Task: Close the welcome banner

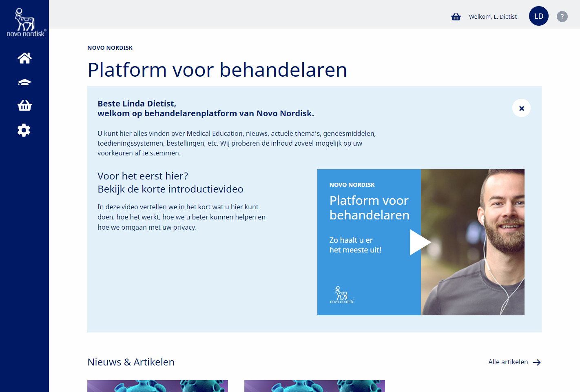Action: point(521,108)
